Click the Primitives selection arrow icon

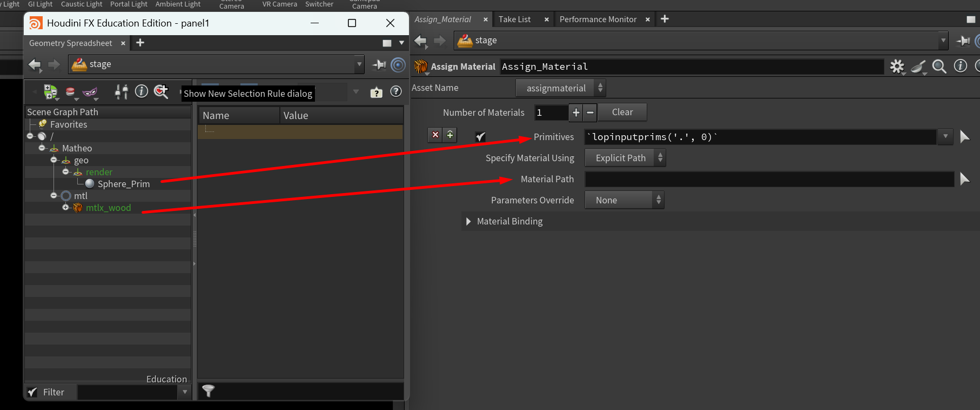click(x=964, y=137)
